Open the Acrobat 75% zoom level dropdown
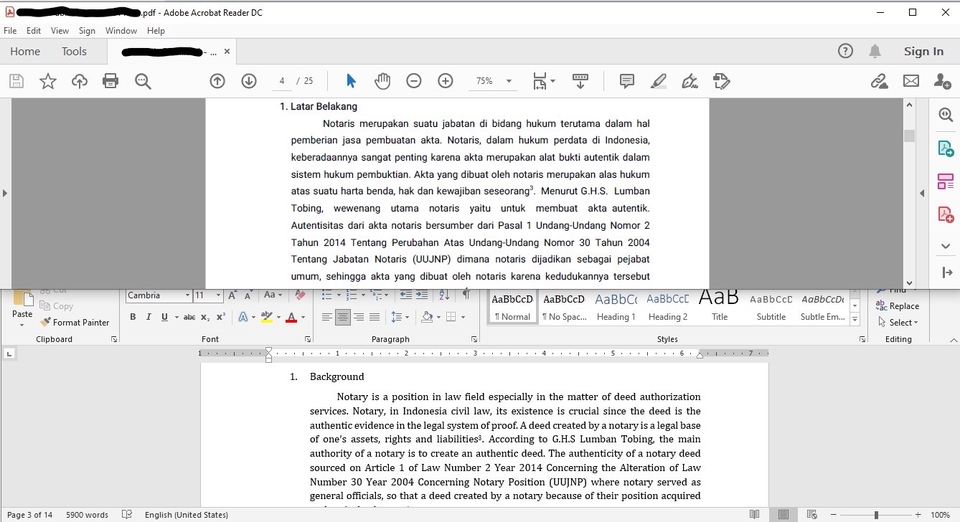Viewport: 960px width, 522px height. (508, 81)
